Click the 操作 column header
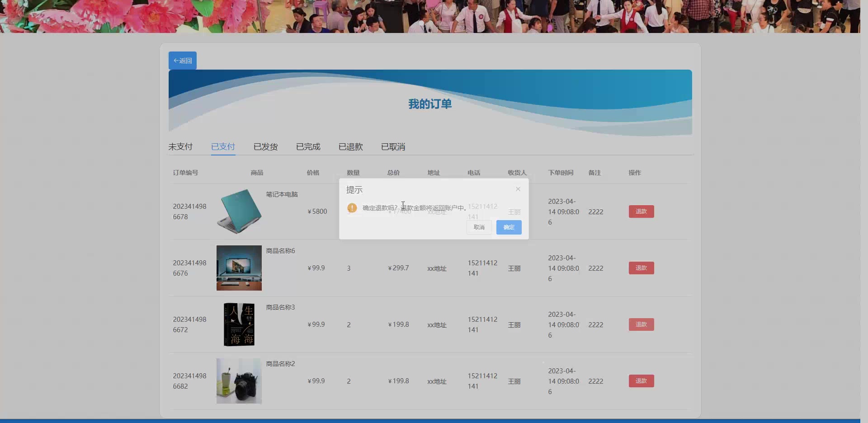Screen dimensions: 868x423 pos(635,173)
